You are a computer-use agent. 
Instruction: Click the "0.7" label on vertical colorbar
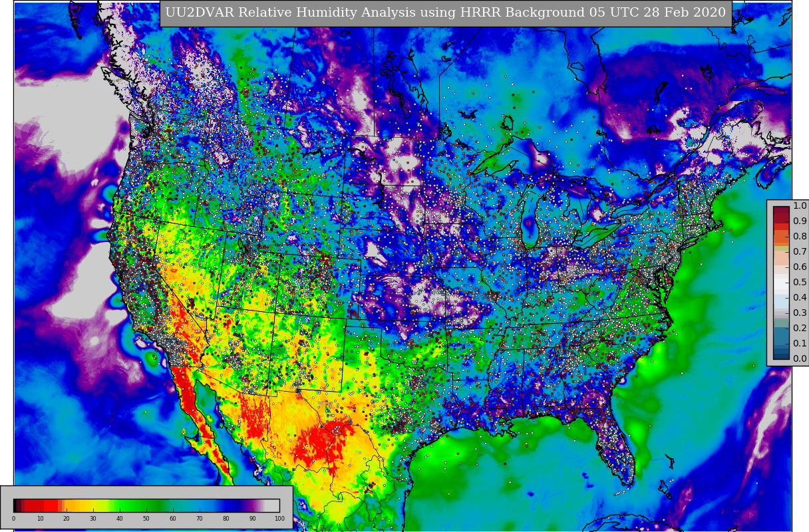[800, 251]
